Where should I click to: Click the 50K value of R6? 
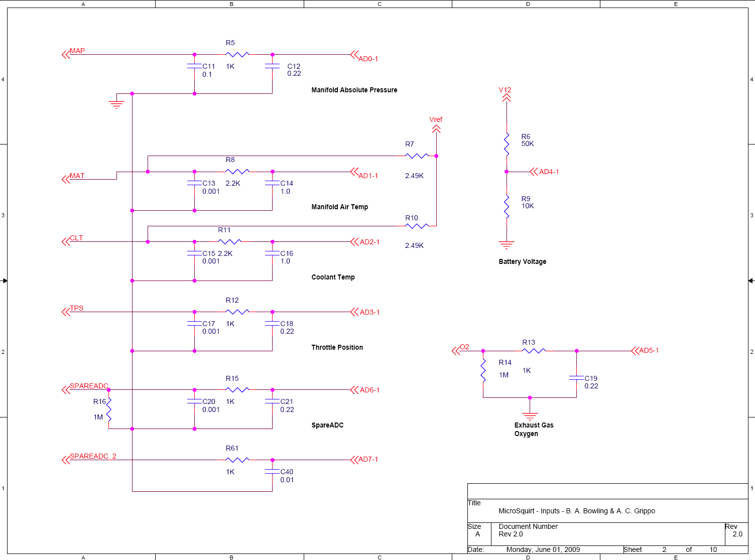[528, 144]
